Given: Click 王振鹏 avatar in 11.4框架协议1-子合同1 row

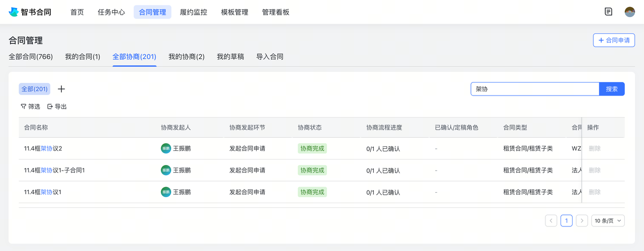Looking at the screenshot, I should (x=166, y=170).
